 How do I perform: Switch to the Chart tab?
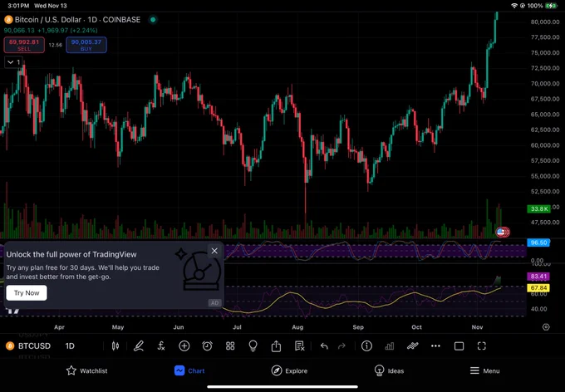[189, 370]
